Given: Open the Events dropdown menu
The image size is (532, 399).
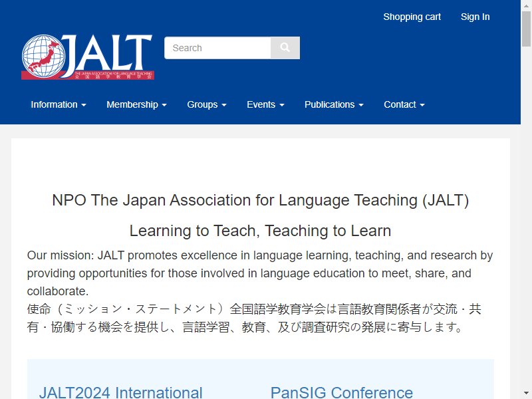Looking at the screenshot, I should click(x=265, y=104).
